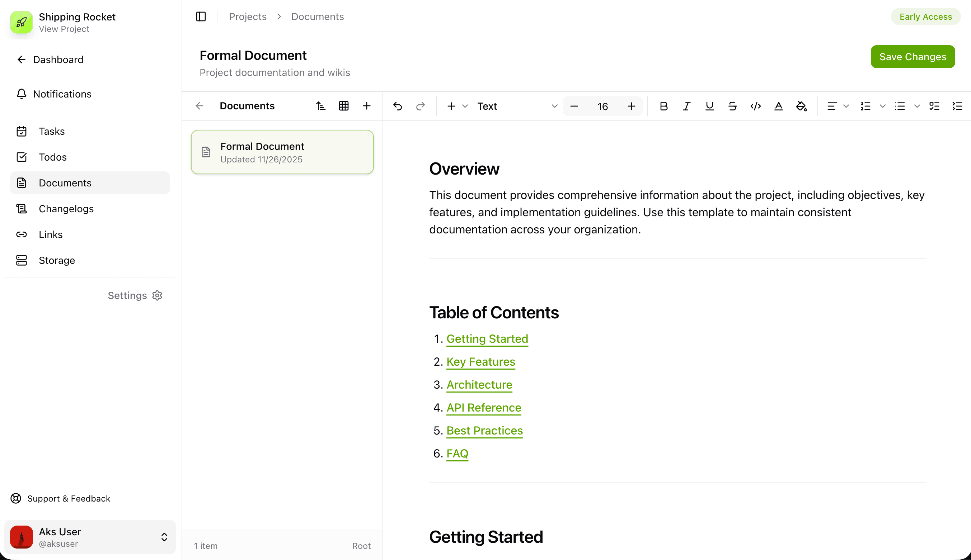Screen dimensions: 971x560
Task: Open the text color picker
Action: 778,106
